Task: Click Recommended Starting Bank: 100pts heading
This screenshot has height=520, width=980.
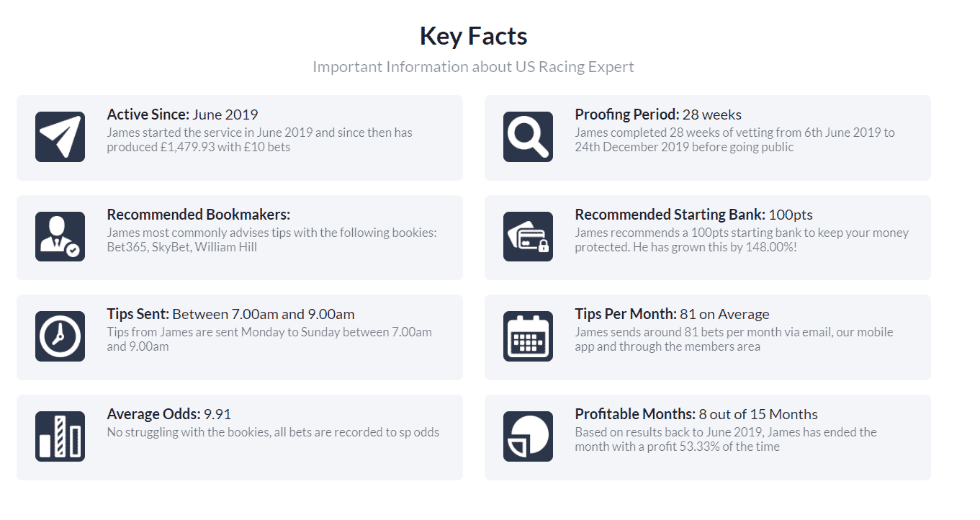Action: (694, 215)
